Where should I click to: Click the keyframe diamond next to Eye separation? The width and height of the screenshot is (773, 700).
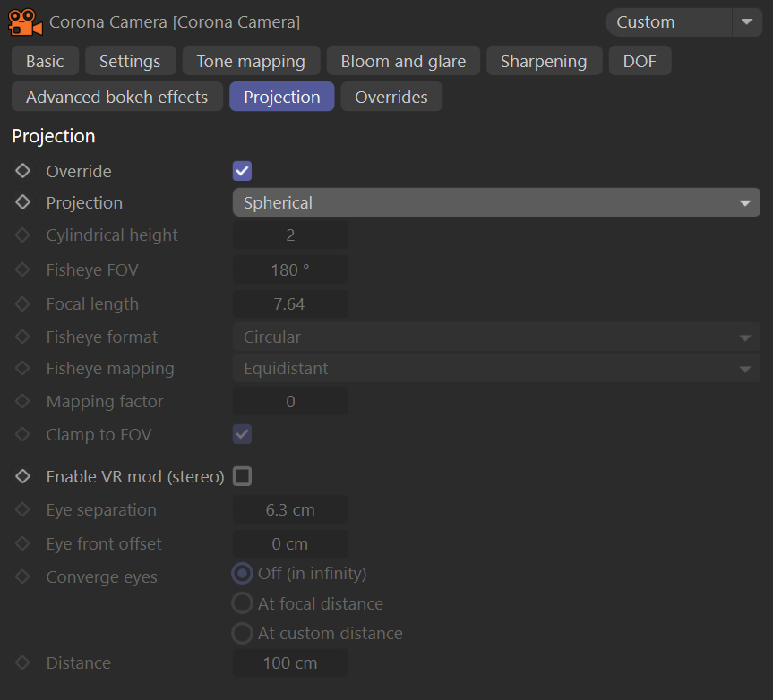pyautogui.click(x=22, y=509)
